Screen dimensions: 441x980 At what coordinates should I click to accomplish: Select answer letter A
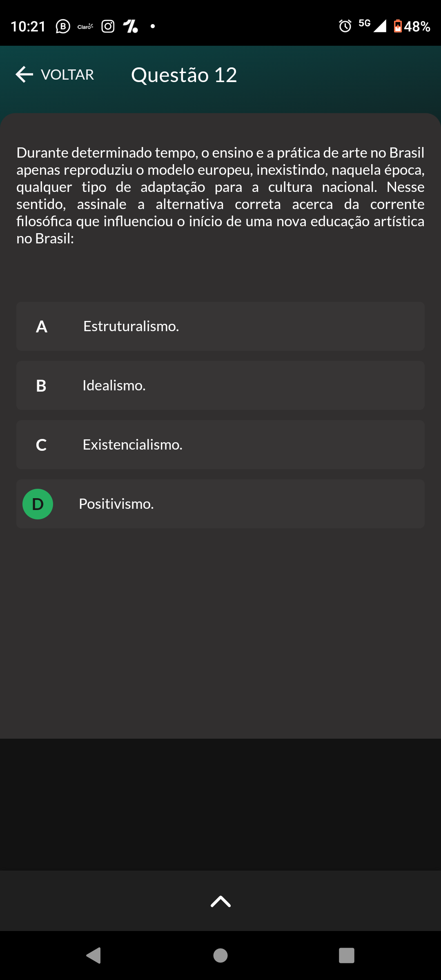[x=41, y=327]
